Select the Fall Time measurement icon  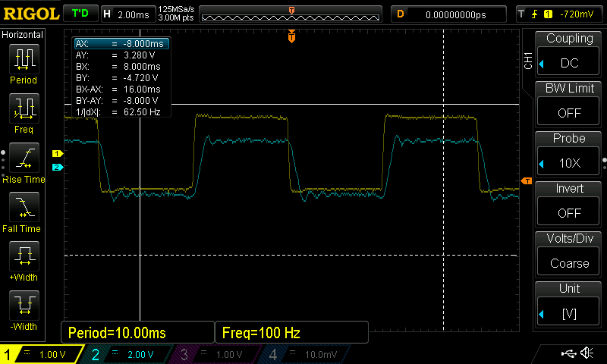pyautogui.click(x=24, y=207)
